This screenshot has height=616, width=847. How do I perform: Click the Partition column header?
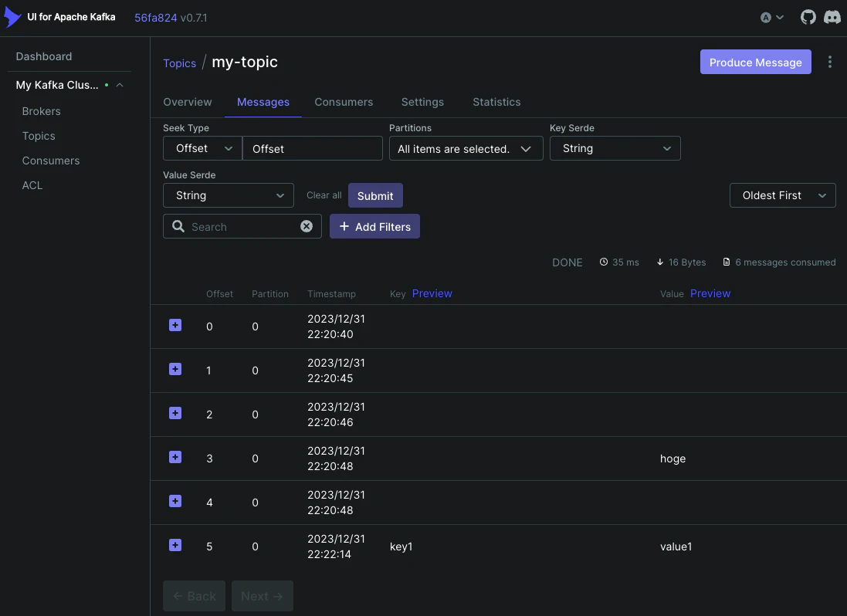click(270, 293)
